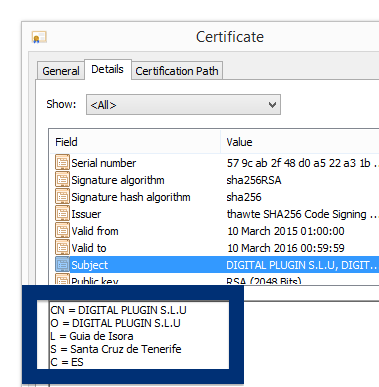This screenshot has width=379, height=387.
Task: Click the 10 March 2015 01:00:00 value
Action: tap(286, 231)
